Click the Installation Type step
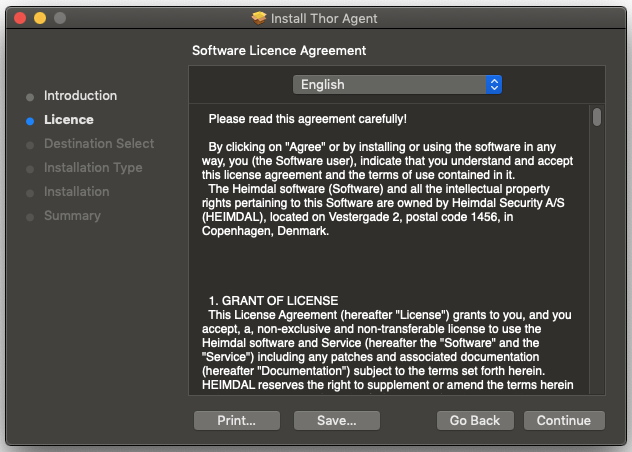 tap(93, 168)
